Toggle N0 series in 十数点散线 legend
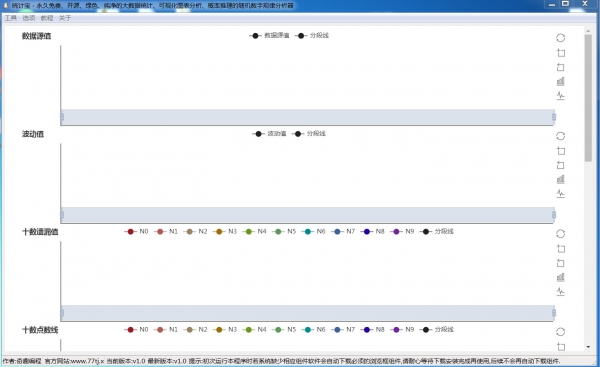The height and width of the screenshot is (367, 600). click(136, 329)
